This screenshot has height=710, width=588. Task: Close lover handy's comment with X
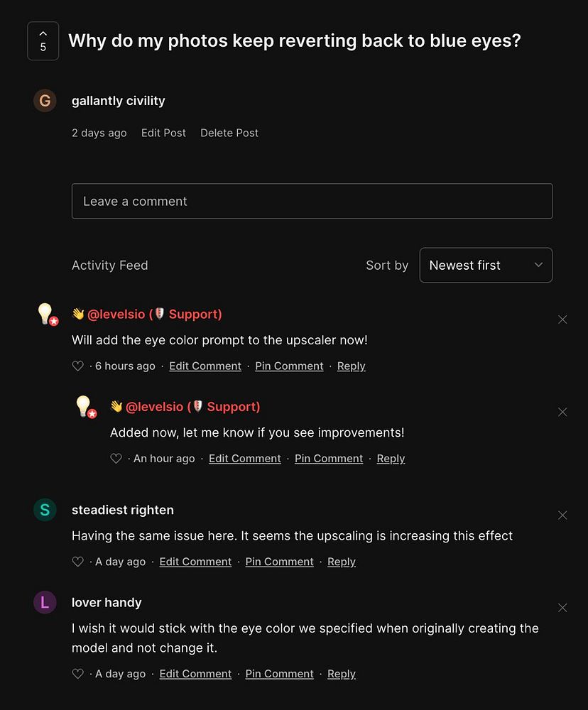562,608
